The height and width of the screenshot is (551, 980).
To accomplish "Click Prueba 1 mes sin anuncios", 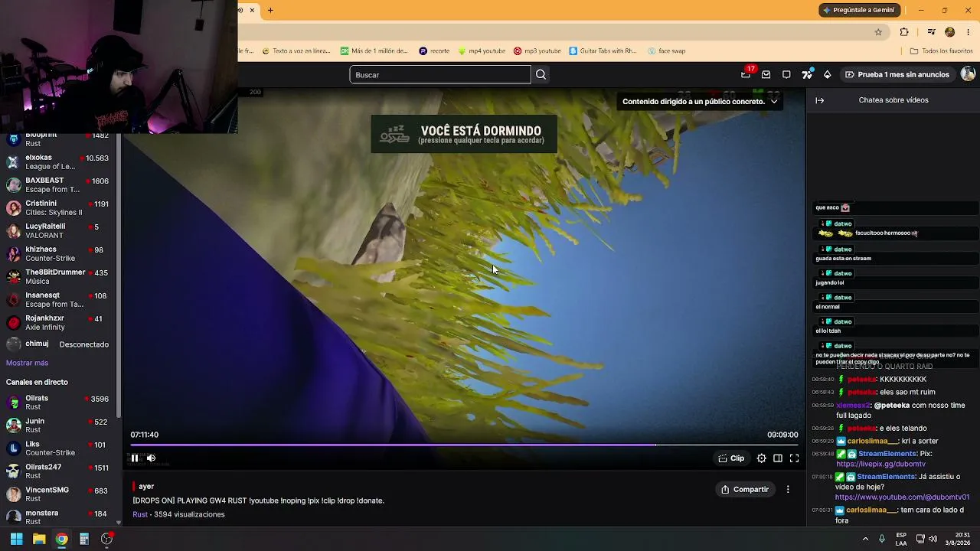I will pyautogui.click(x=897, y=74).
